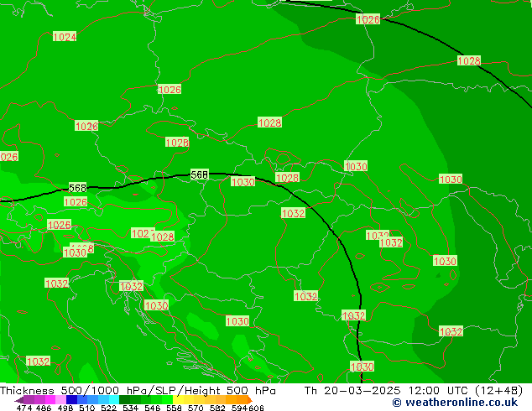Click the forecast date Th 20-03-2025 12:00 UTC
Image resolution: width=532 pixels, height=411 pixels.
388,391
